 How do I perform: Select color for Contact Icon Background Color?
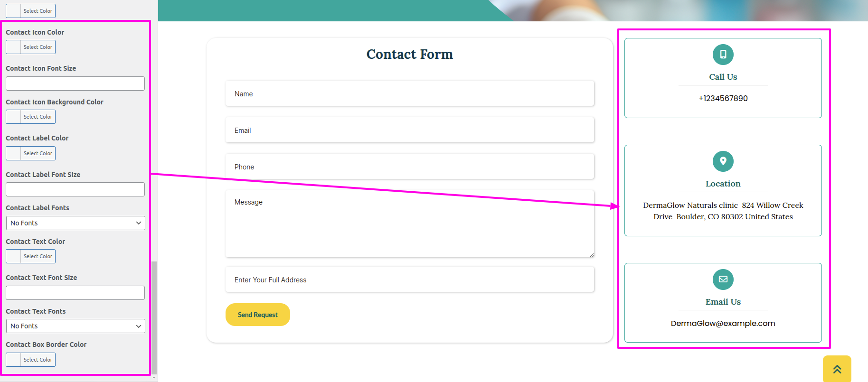point(30,117)
